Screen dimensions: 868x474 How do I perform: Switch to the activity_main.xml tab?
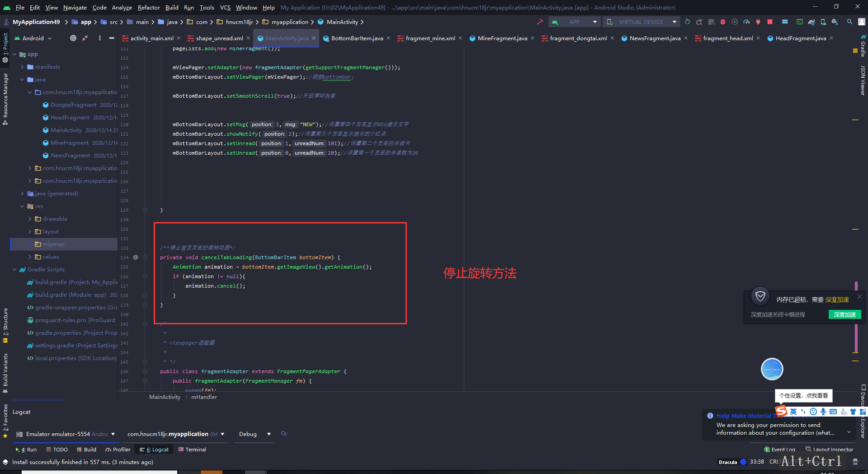[152, 38]
